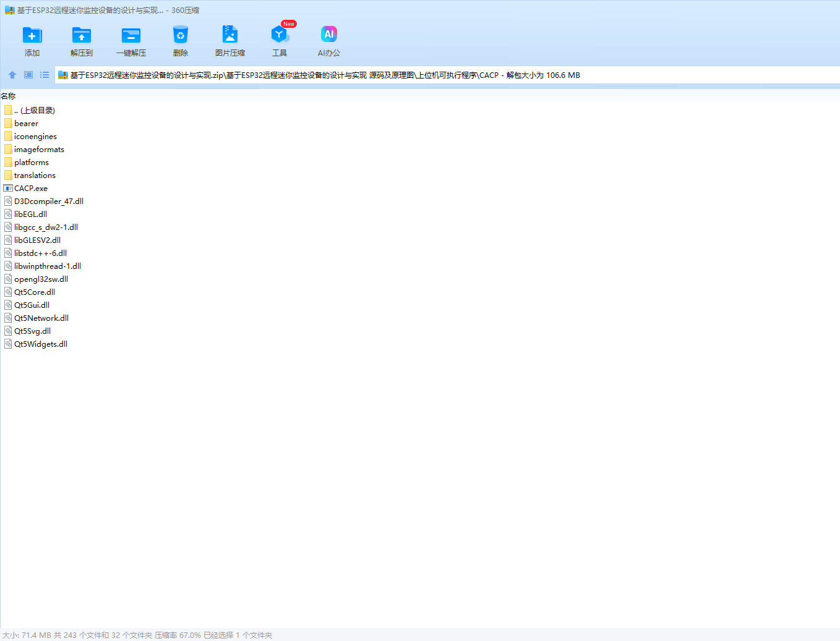
Task: Switch to icon view mode button
Action: click(28, 75)
